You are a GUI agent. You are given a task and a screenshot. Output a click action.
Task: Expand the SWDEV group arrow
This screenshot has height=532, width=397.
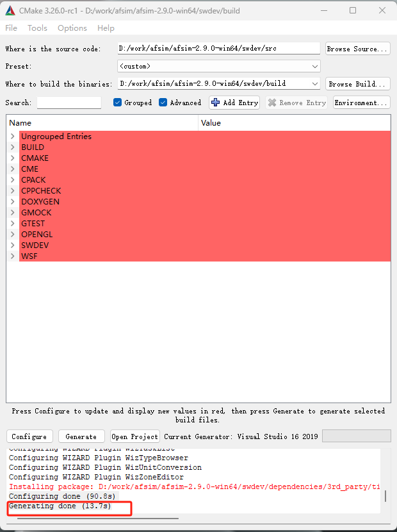[13, 245]
